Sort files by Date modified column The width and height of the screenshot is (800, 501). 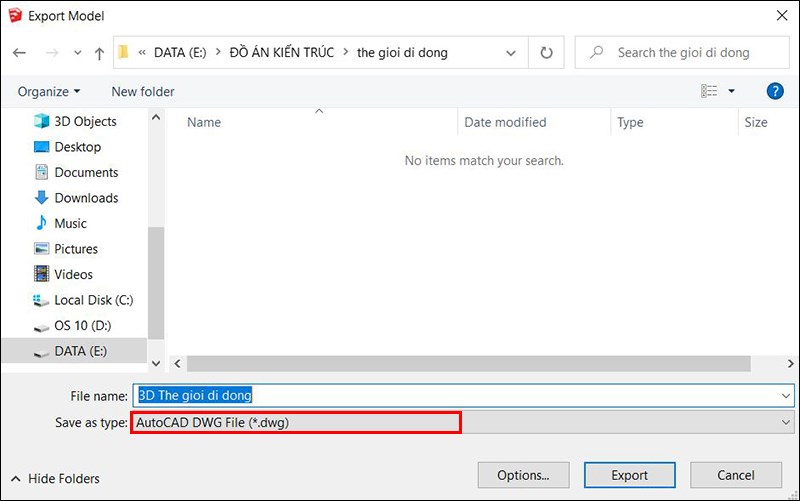tap(505, 122)
